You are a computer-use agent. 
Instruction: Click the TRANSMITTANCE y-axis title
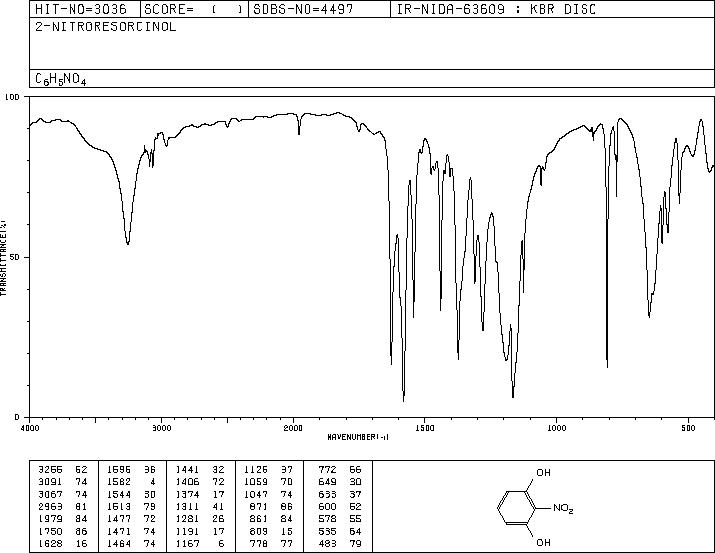pyautogui.click(x=3, y=257)
